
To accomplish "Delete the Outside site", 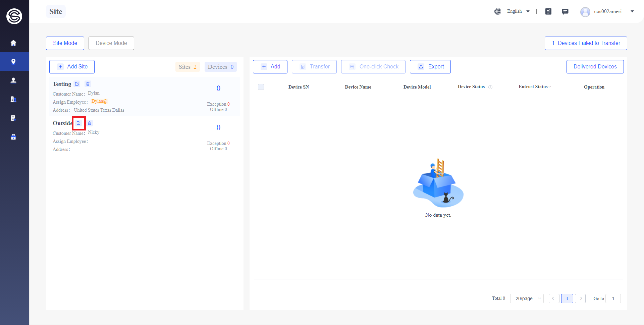I will (90, 123).
